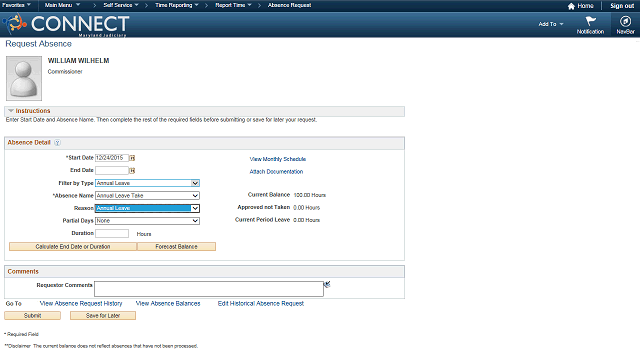Open the End Date calendar picker icon

click(132, 171)
